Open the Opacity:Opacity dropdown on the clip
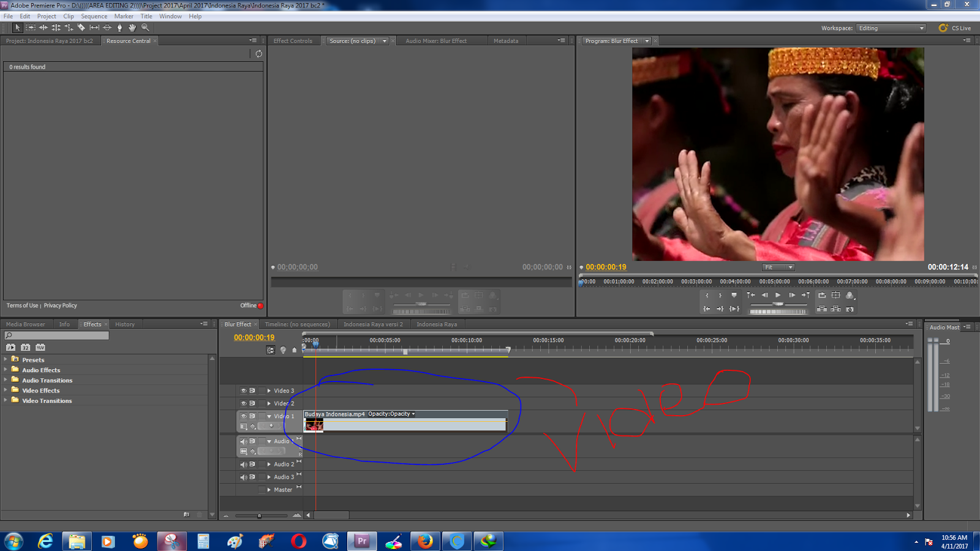 tap(413, 414)
